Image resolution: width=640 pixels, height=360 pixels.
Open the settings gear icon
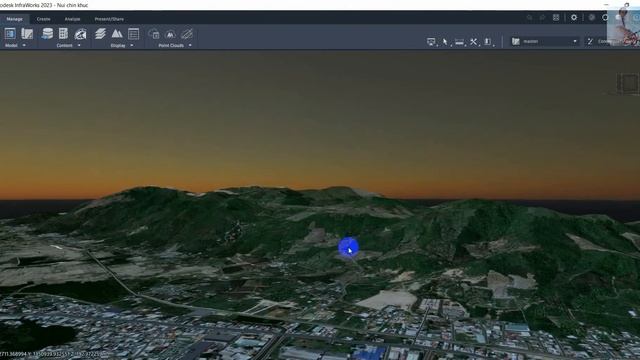574,18
